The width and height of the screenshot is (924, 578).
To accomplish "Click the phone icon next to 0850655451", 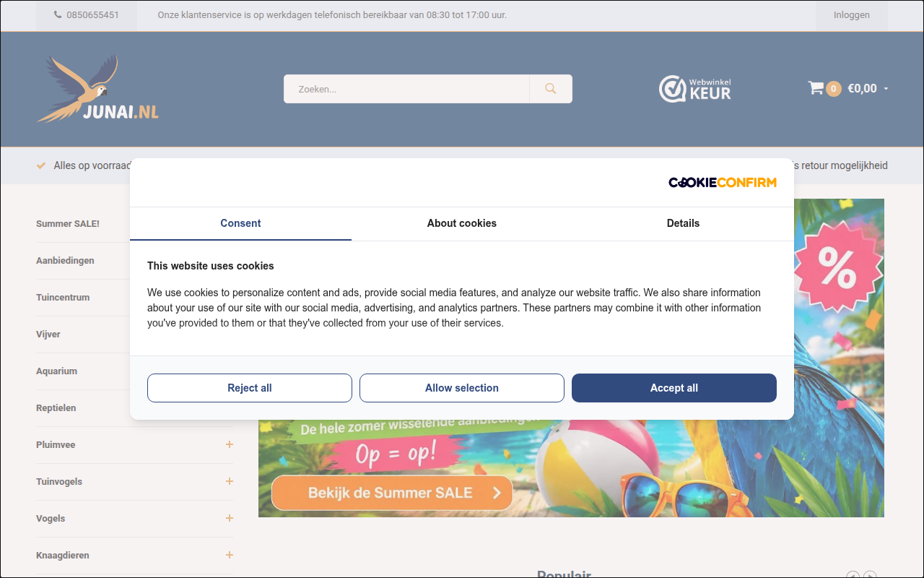I will [x=58, y=15].
